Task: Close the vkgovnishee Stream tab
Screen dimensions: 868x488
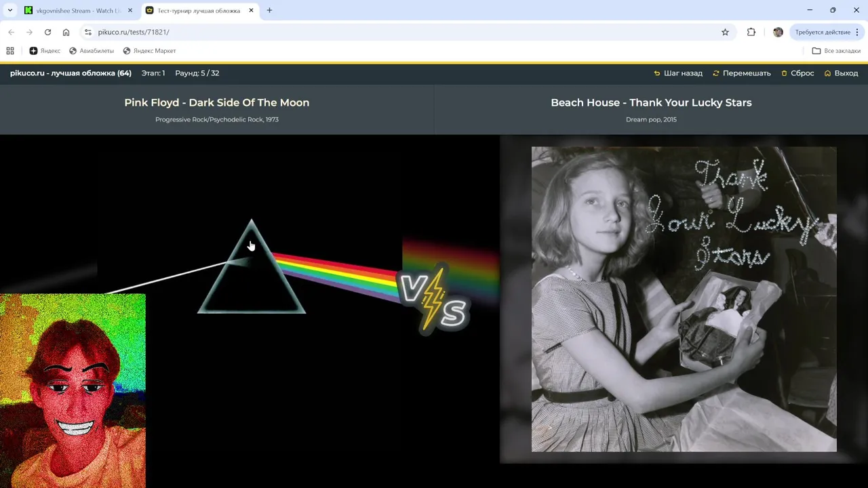Action: tap(130, 10)
